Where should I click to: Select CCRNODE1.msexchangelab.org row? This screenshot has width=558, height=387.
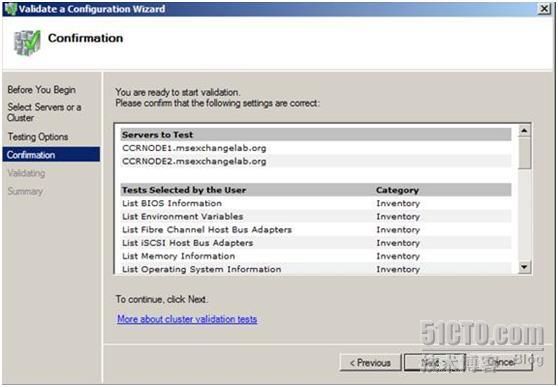pos(316,148)
